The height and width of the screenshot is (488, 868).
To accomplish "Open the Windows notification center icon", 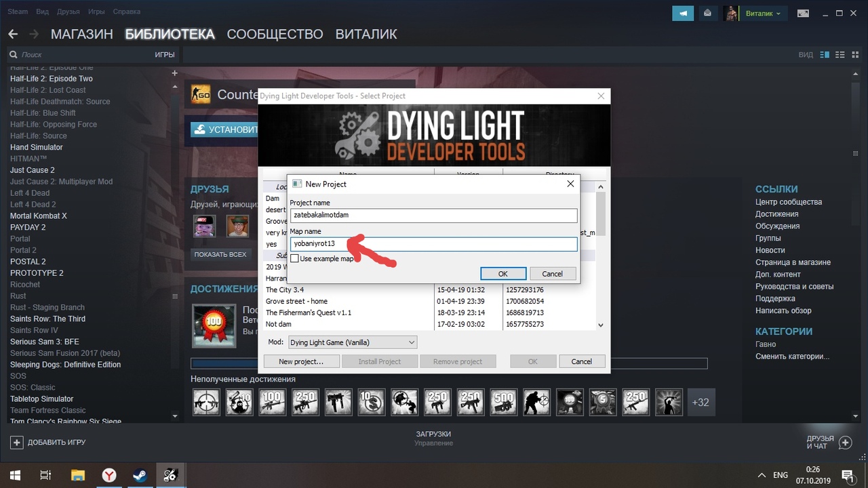I will tap(847, 475).
